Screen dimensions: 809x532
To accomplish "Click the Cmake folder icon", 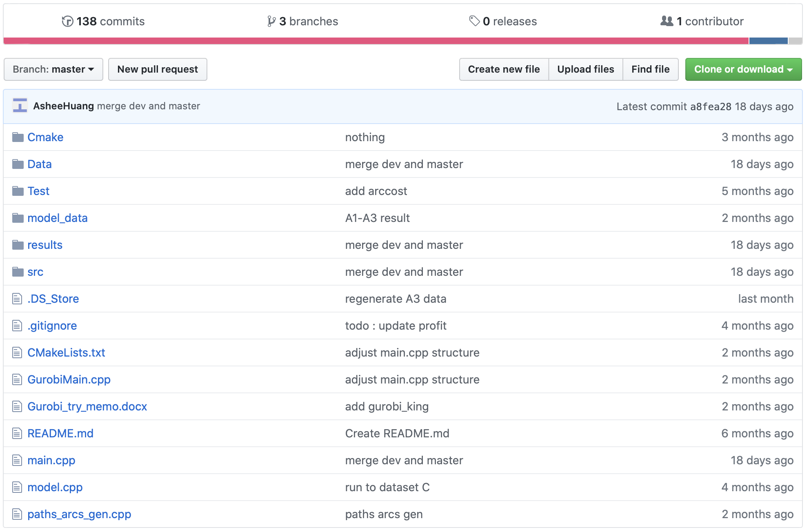I will tap(18, 137).
